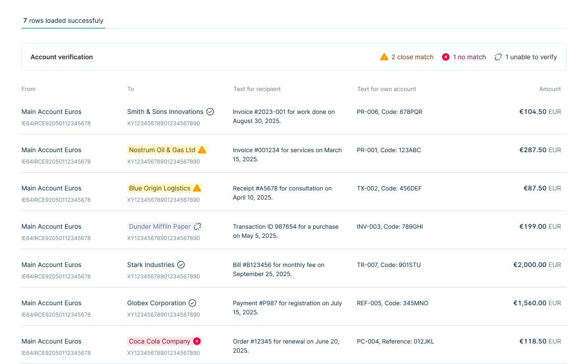Click the 'Invoice #2023-001 for work done' recipient text

pyautogui.click(x=284, y=116)
